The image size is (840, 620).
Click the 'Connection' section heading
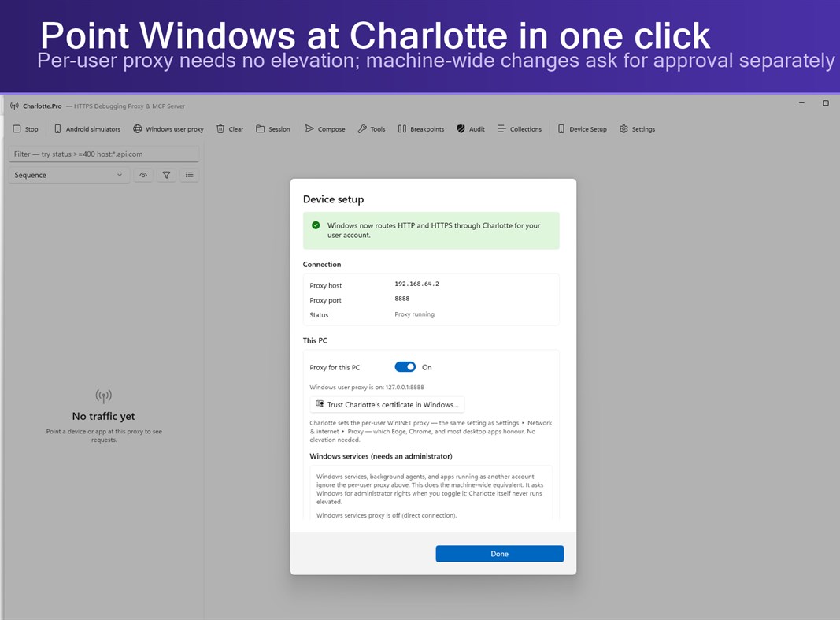pyautogui.click(x=322, y=264)
